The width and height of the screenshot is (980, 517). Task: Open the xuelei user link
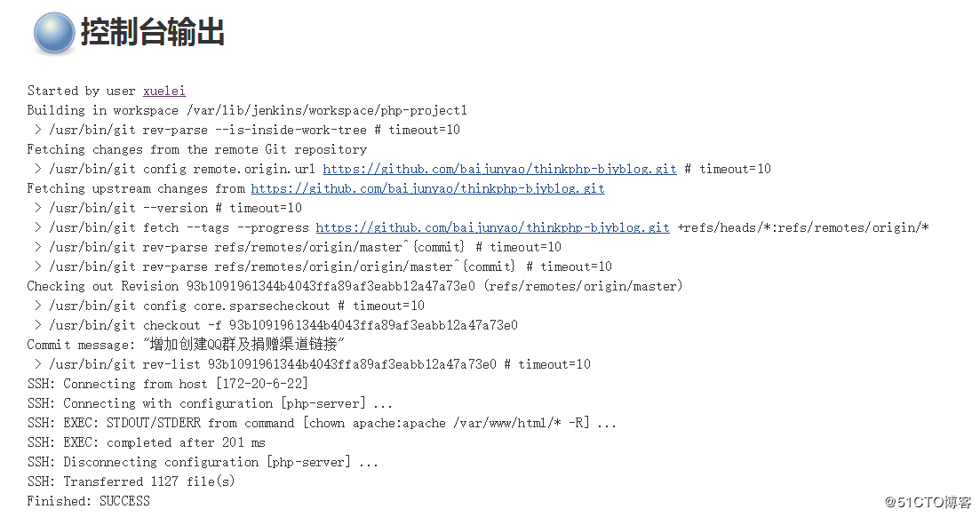coord(163,91)
